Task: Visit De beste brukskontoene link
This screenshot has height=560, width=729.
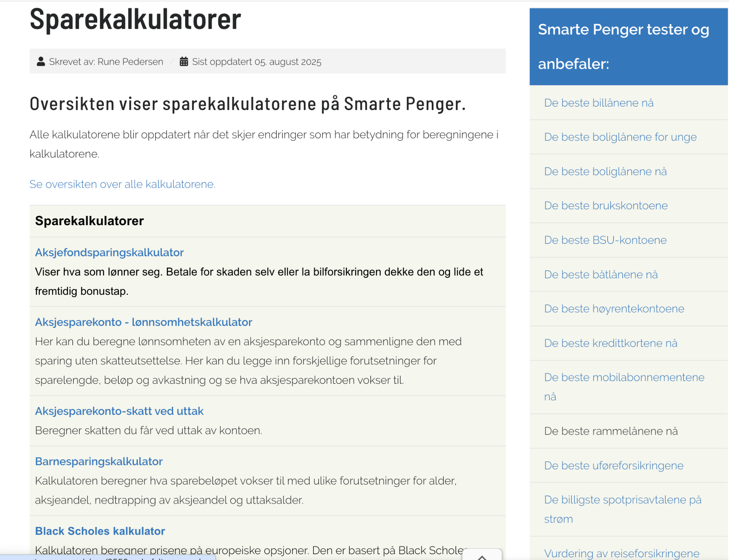Action: [606, 206]
